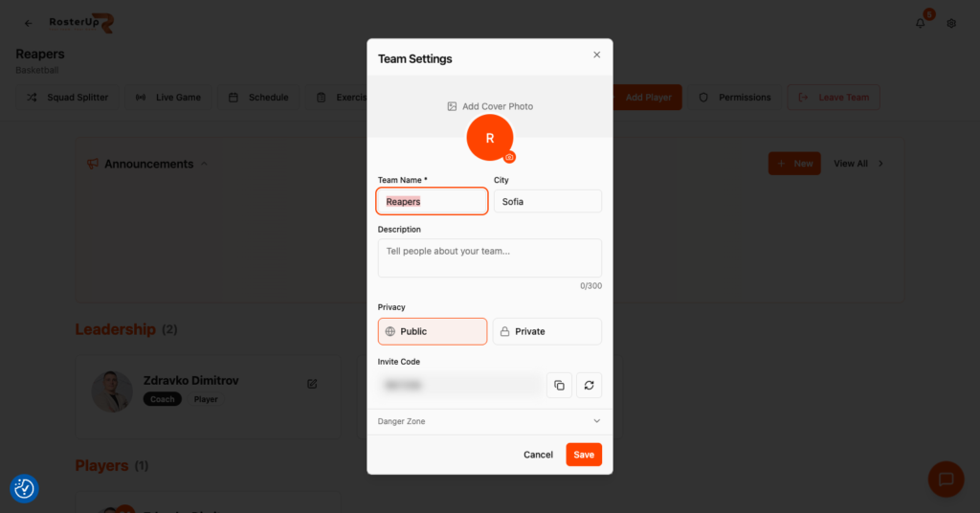This screenshot has width=980, height=513.
Task: Copy the invite code
Action: [x=559, y=386]
